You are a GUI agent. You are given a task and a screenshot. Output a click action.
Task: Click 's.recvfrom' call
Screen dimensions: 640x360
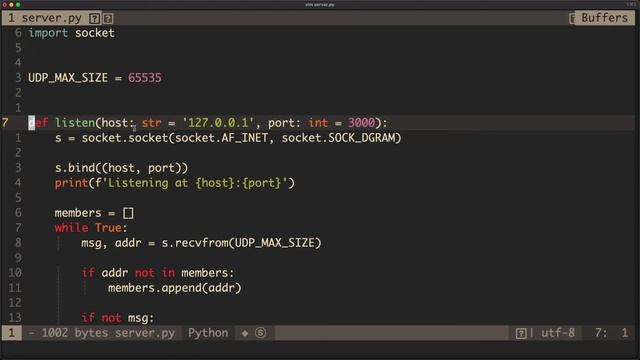195,243
